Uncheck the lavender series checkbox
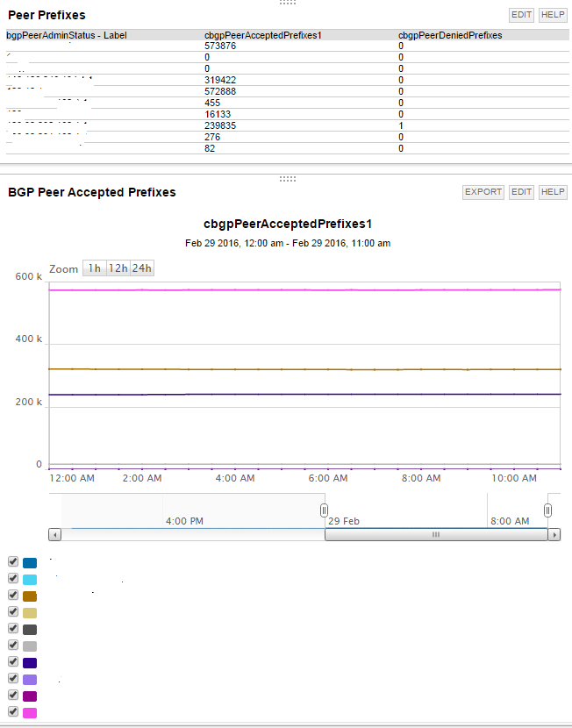Screen dimensions: 572x728 tap(13, 678)
